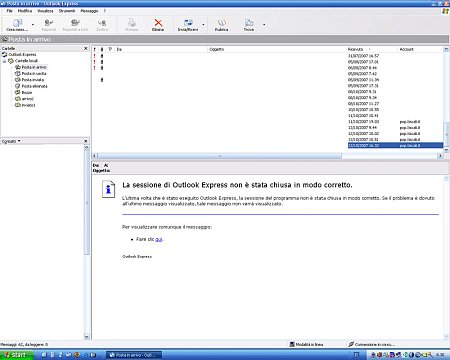Open the ? help menu
Viewport: 450px width, 360px height.
[x=105, y=11]
